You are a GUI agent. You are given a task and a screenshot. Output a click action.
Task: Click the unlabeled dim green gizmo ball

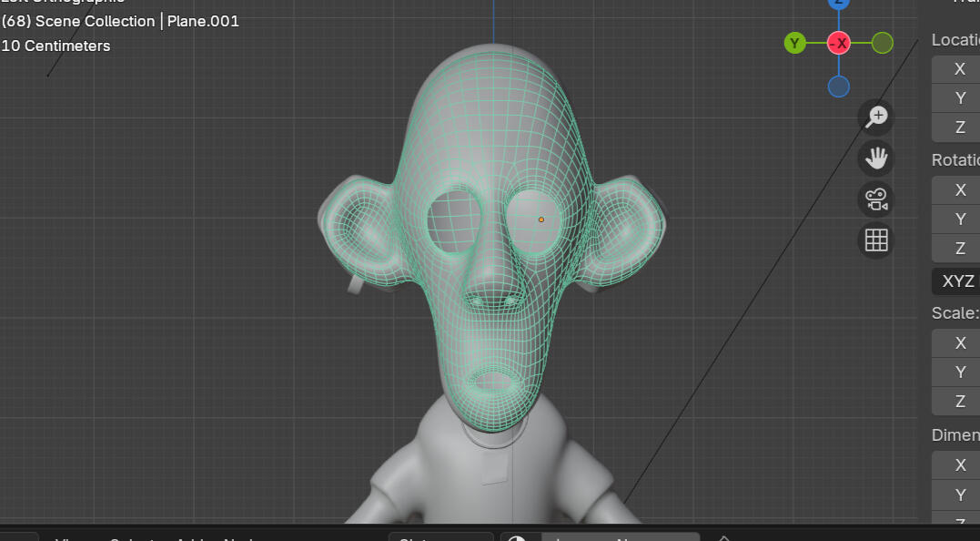882,43
